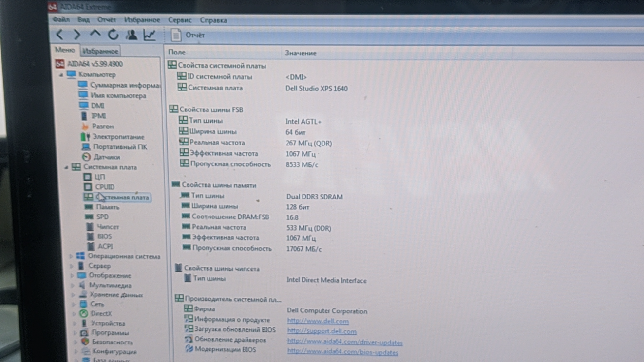Select the 17067 МБ/с bandwidth value

pos(304,249)
